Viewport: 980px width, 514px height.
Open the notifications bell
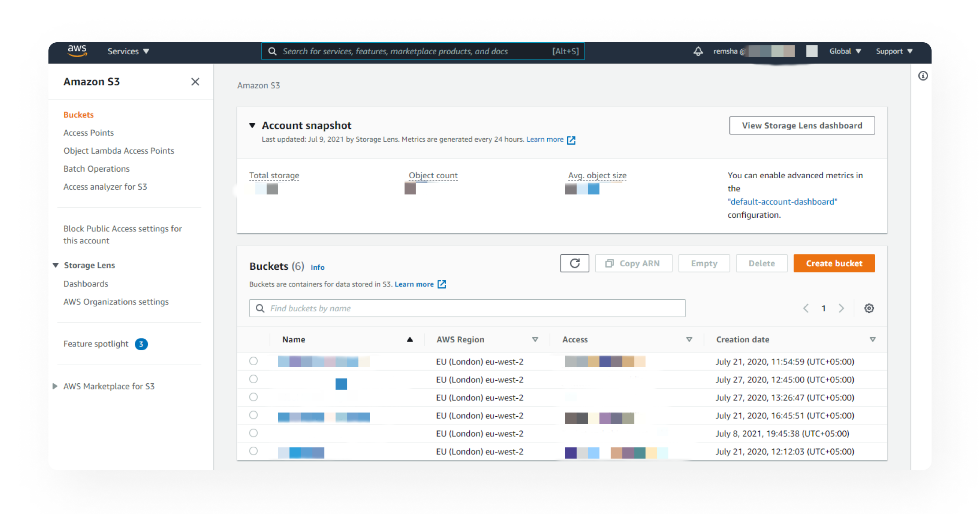click(698, 51)
